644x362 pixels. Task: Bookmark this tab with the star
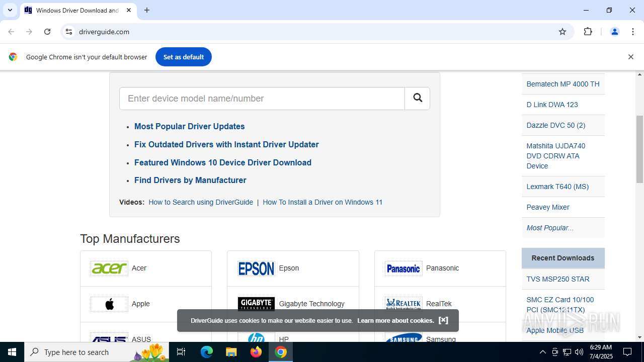coord(562,32)
